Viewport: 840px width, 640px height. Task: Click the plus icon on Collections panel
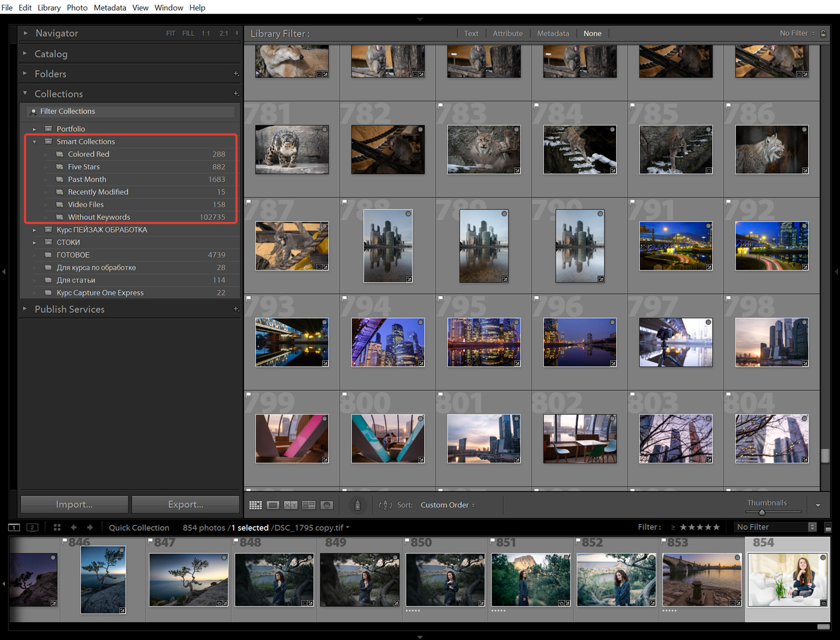click(235, 94)
